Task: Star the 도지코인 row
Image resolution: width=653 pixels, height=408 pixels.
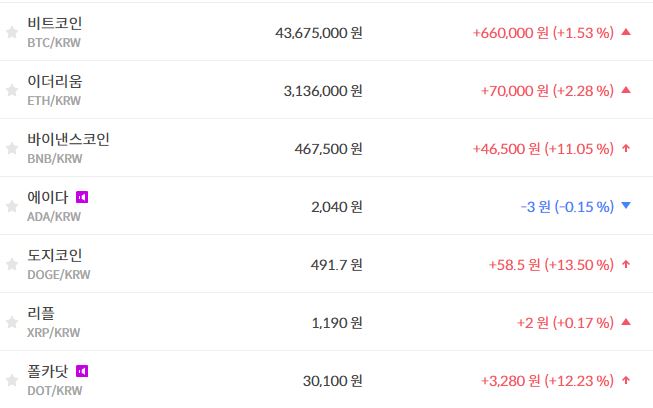Action: 12,264
